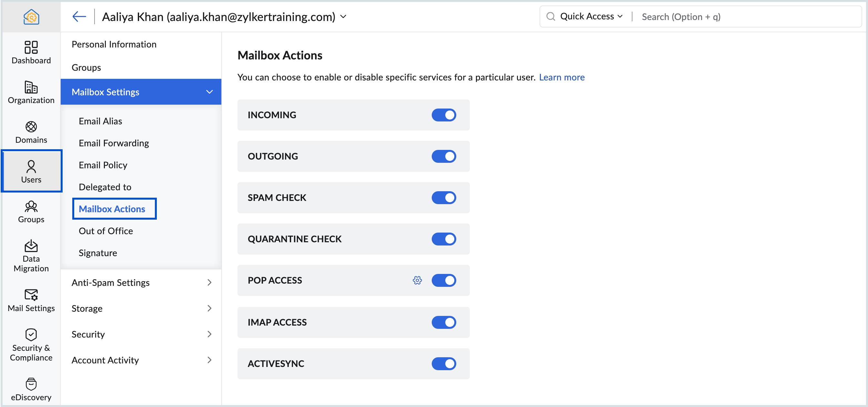Click the Learn more link
The image size is (868, 407).
click(561, 77)
